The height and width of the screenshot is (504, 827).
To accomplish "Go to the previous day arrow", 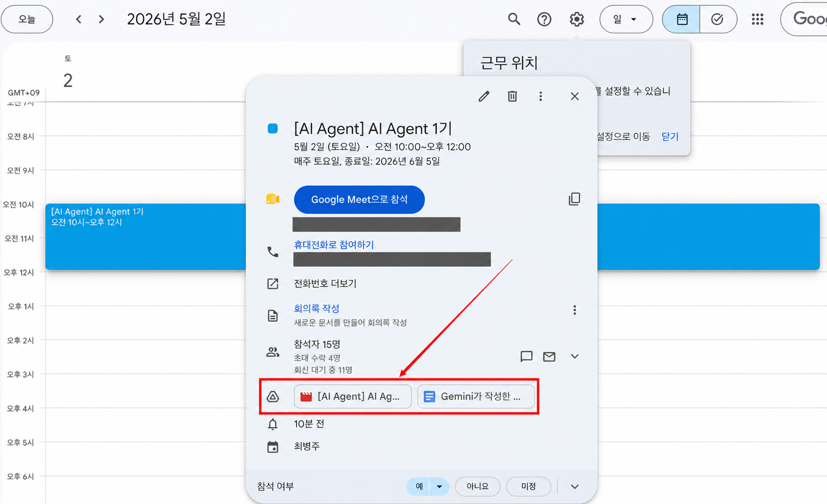I will point(79,20).
